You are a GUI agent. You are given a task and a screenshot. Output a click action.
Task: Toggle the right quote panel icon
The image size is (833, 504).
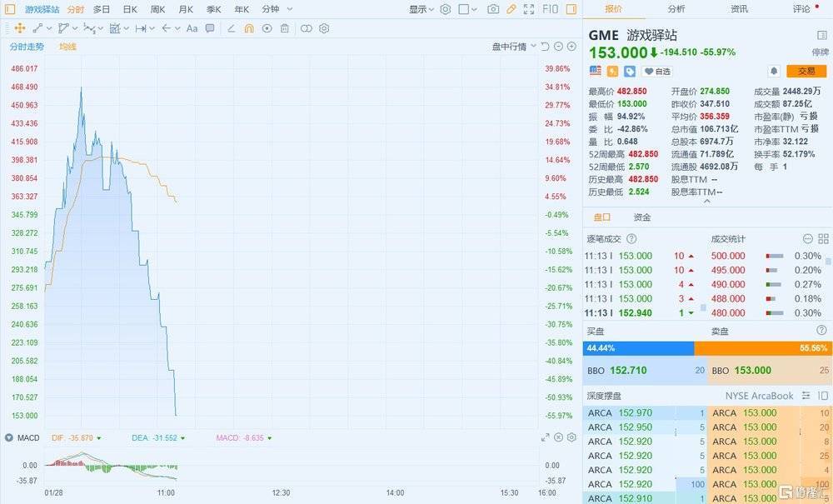(571, 9)
